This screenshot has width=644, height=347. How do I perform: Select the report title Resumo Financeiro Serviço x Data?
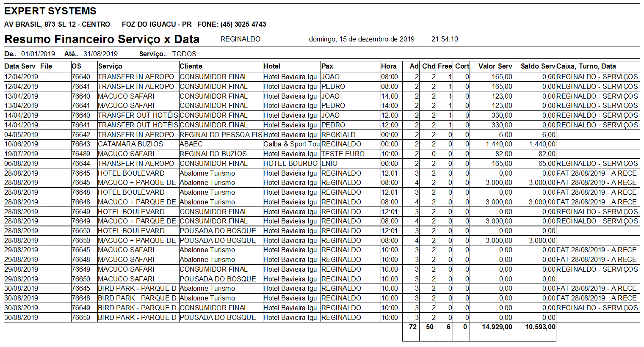click(x=102, y=39)
